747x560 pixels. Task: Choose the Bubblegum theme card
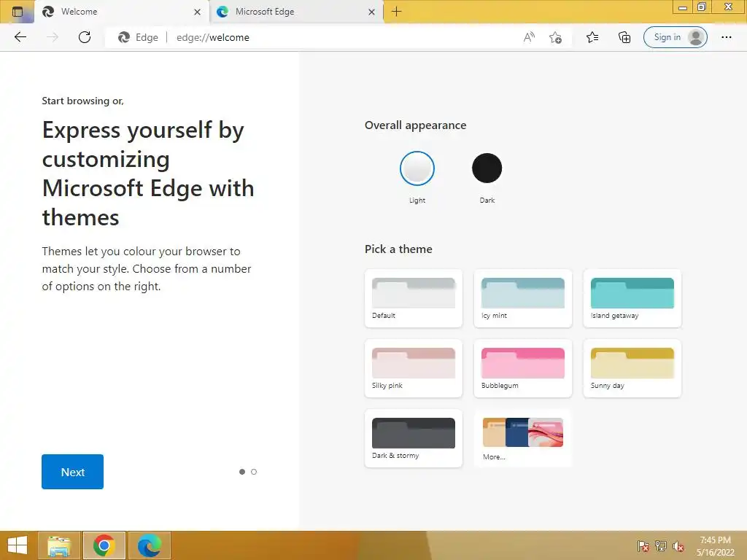pos(522,368)
